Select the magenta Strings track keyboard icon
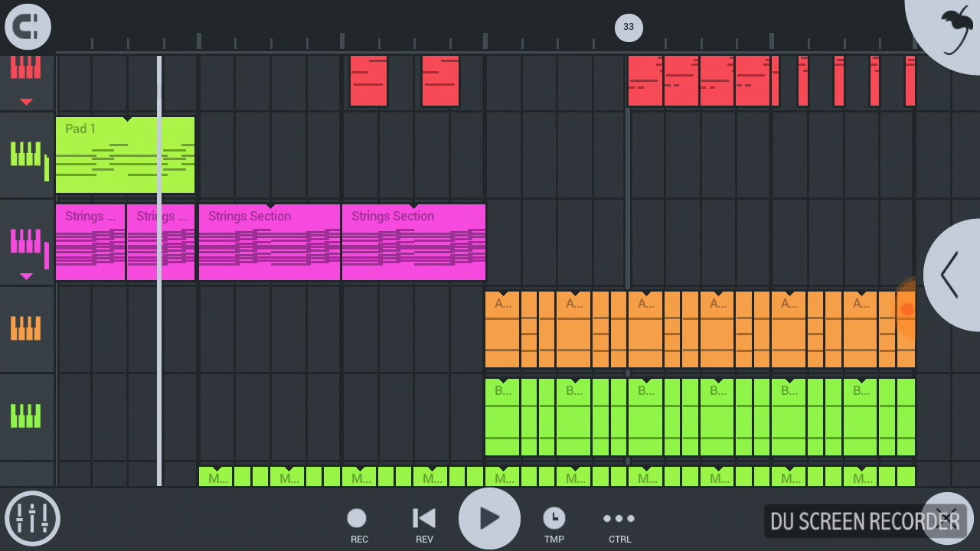The image size is (980, 551). click(25, 242)
